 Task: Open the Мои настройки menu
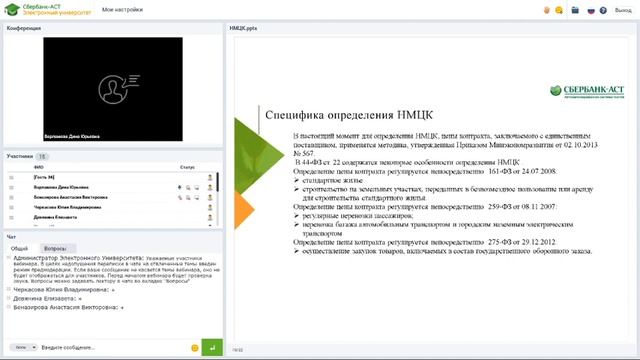pyautogui.click(x=122, y=10)
